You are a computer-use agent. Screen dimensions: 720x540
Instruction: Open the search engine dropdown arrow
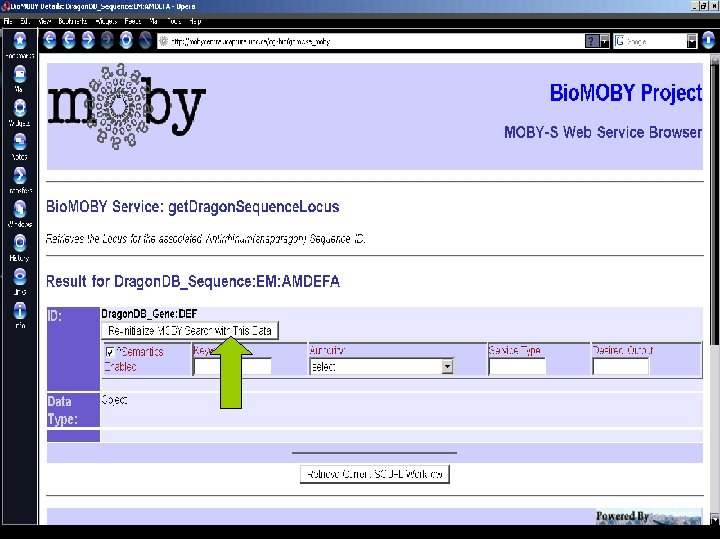tap(692, 41)
